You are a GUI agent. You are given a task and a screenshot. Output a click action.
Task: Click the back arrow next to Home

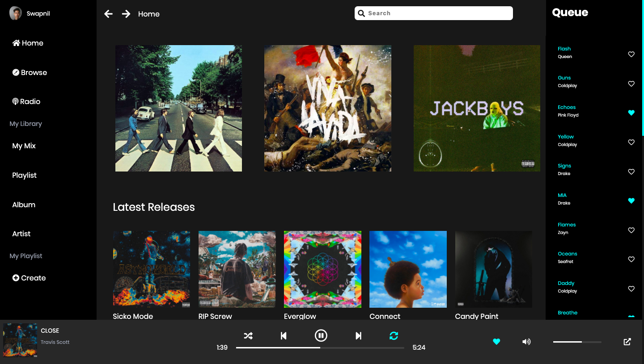coord(108,14)
